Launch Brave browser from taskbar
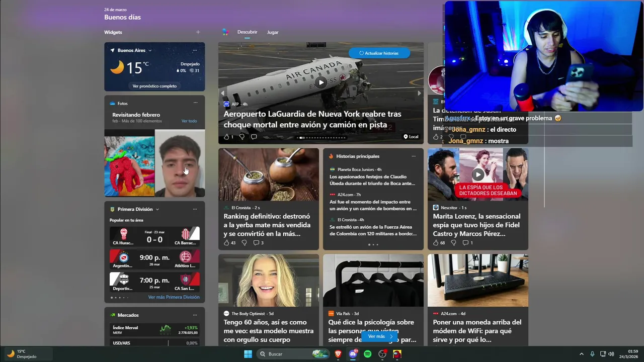Viewport: 644px width, 362px height. pos(338,354)
